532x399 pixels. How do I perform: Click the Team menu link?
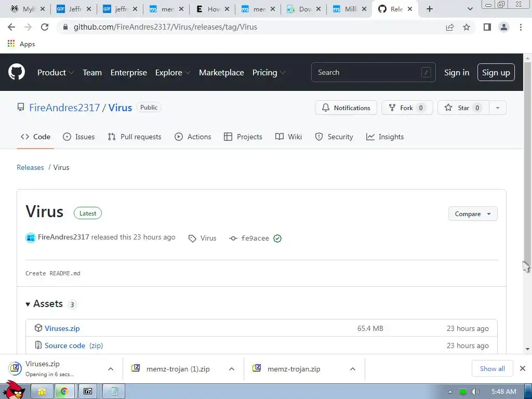point(92,73)
